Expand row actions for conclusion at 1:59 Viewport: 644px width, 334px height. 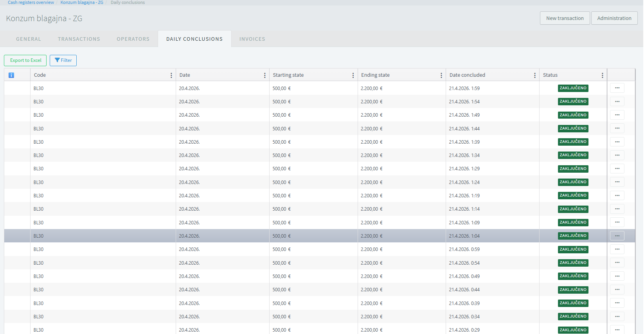click(x=617, y=88)
